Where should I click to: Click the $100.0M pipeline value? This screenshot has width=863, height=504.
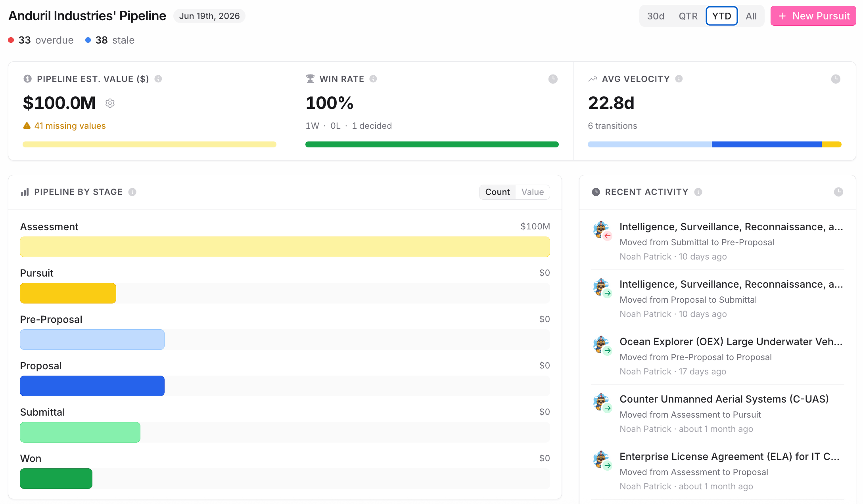(x=59, y=103)
